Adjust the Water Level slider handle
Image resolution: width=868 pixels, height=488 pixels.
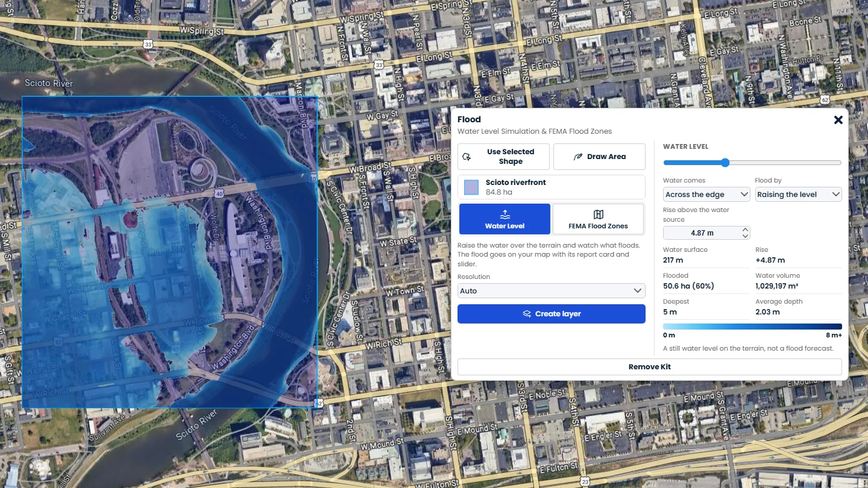[x=725, y=163]
